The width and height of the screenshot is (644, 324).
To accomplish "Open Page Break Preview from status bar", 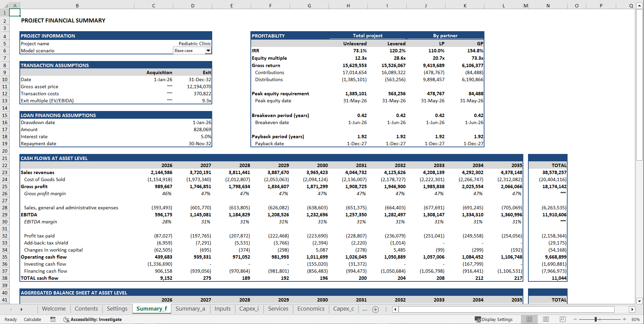I will (562, 319).
